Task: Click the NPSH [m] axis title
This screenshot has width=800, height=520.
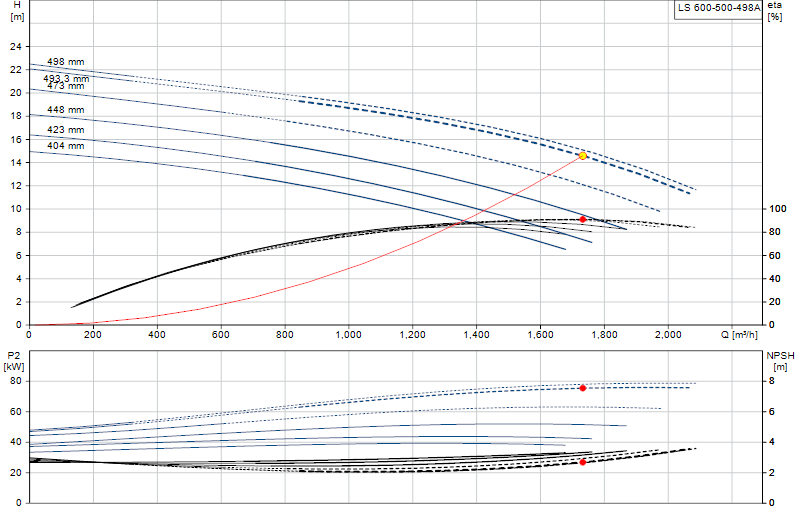Action: tap(781, 361)
